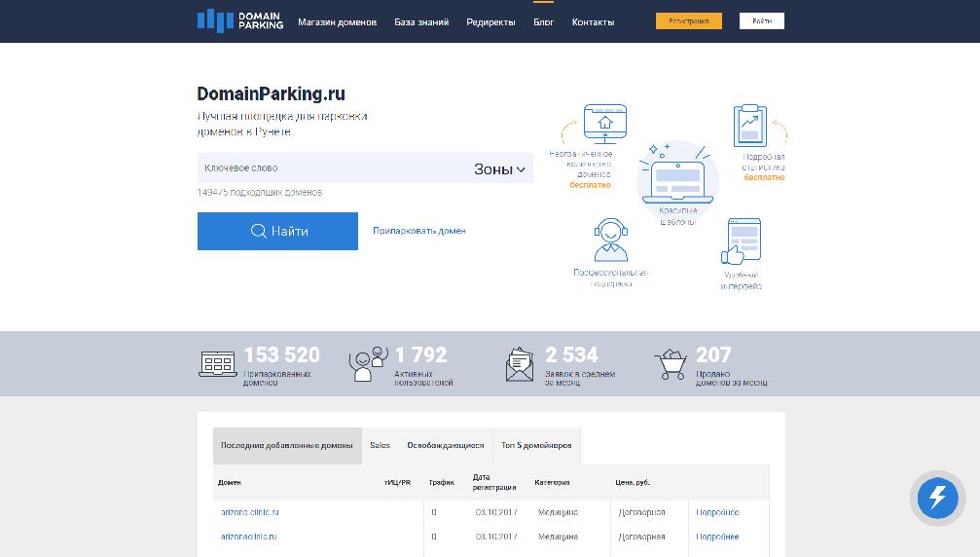Click the 207 sold domains figure
Viewport: 980px width, 557px height.
713,355
